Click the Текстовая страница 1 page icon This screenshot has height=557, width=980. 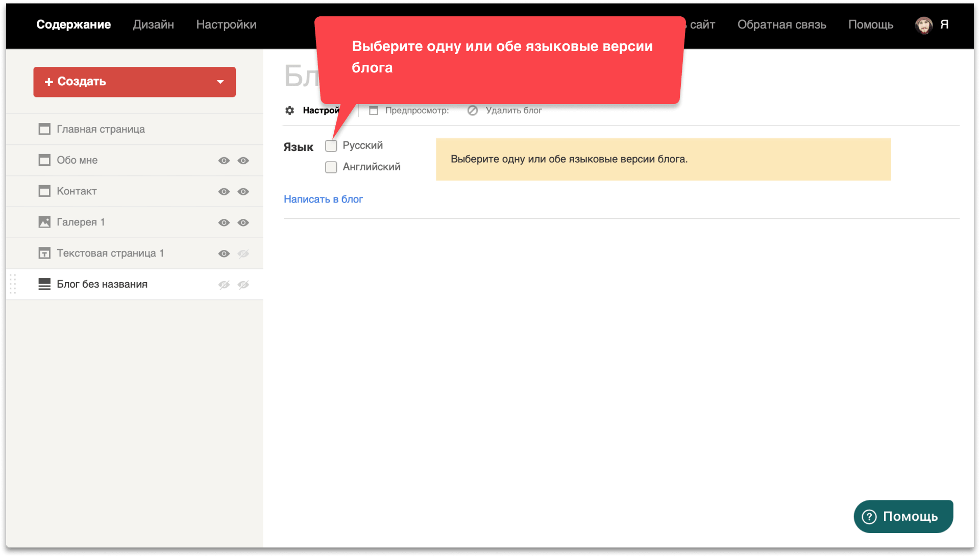coord(44,254)
